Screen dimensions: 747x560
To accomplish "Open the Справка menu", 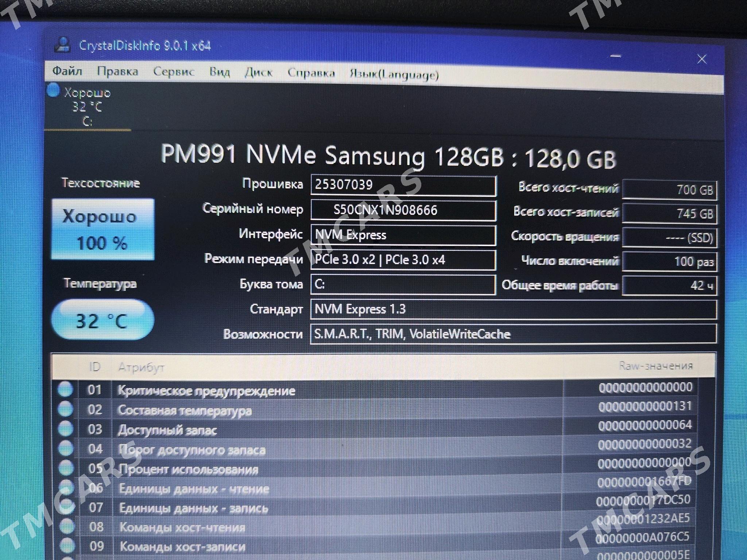I will 311,73.
